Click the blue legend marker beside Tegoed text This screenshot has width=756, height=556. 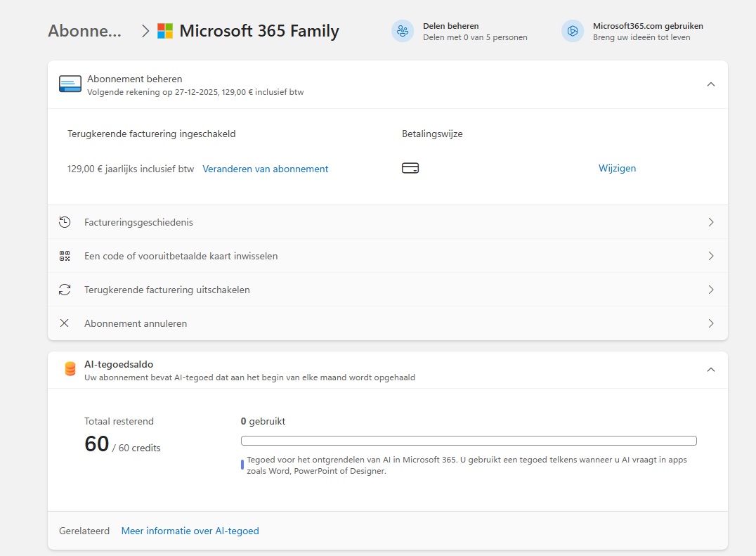click(242, 465)
